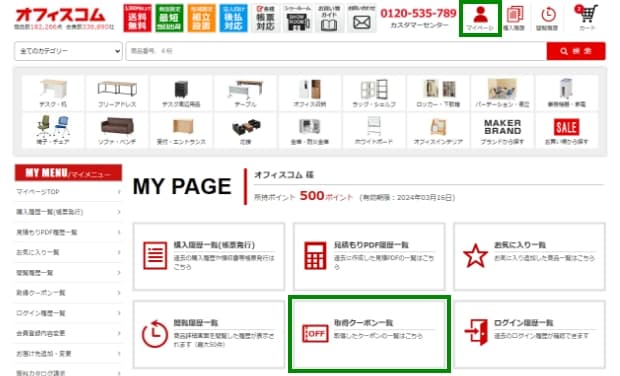
Task: Open acquired coupon list OFF card
Action: tap(369, 334)
